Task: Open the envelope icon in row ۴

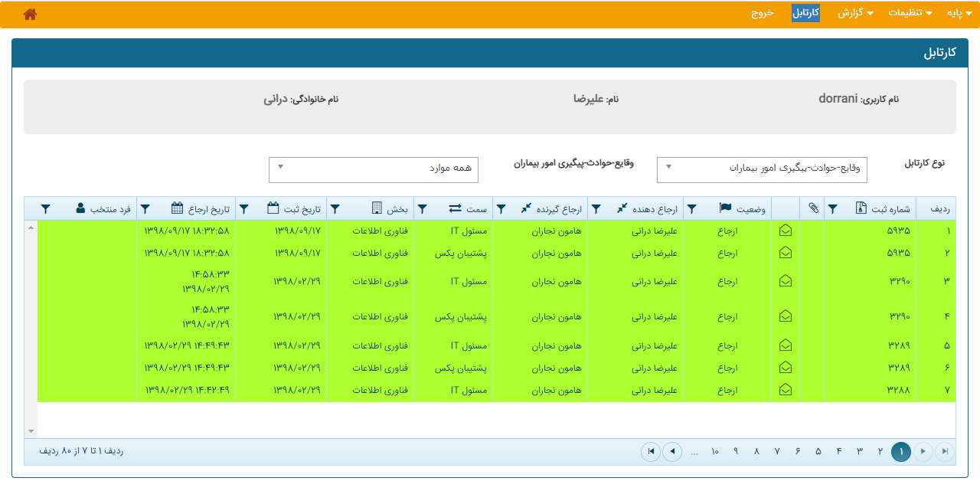Action: point(785,316)
